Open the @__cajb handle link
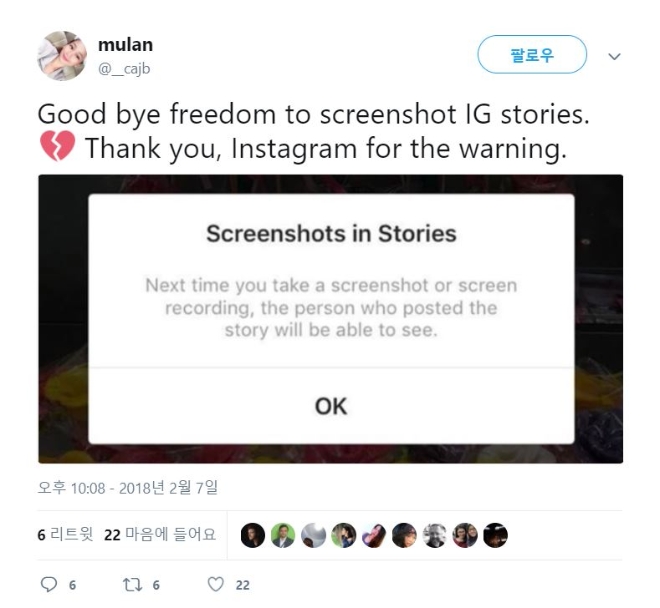 point(124,68)
